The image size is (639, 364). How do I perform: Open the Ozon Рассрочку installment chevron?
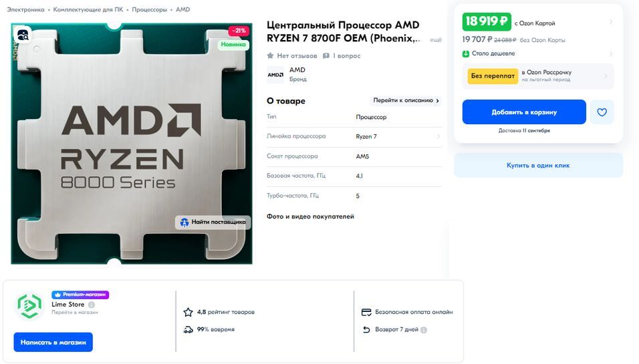point(606,76)
